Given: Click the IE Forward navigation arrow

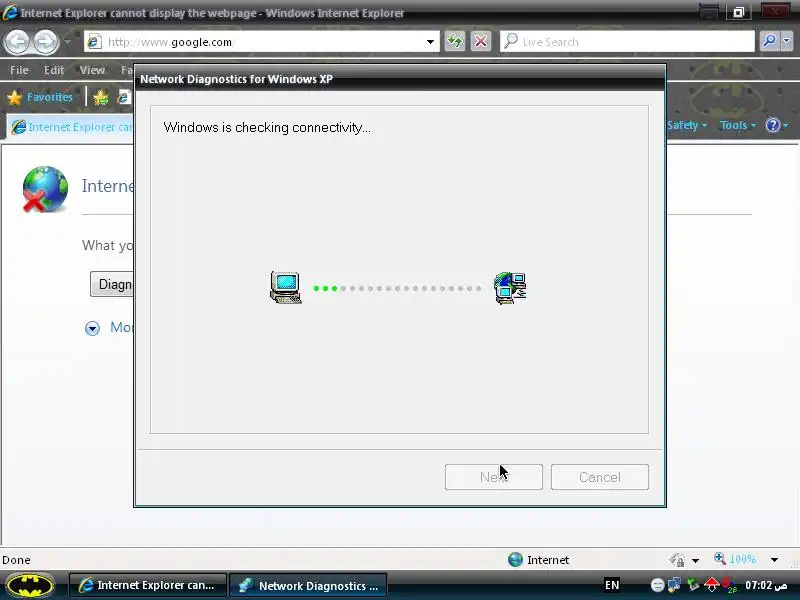Looking at the screenshot, I should point(45,42).
